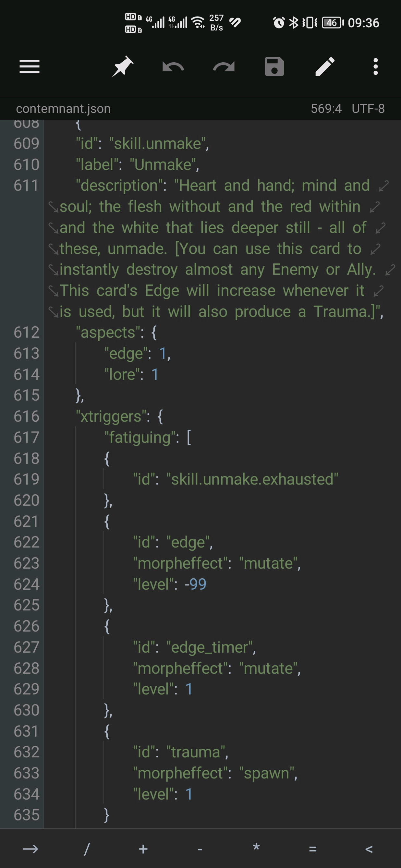Insert a plus sign from symbol bar

click(x=143, y=849)
